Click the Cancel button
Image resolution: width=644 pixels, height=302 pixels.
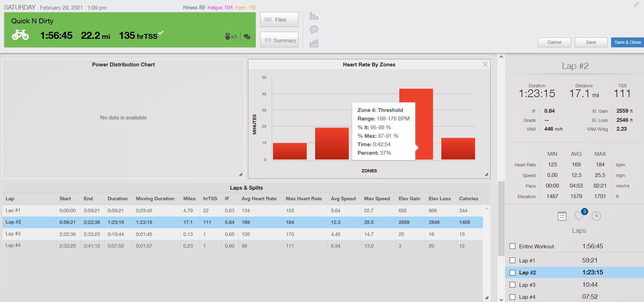coord(554,42)
